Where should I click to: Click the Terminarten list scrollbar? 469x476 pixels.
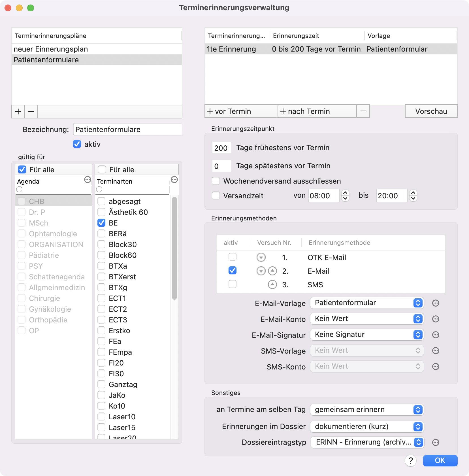click(x=174, y=248)
